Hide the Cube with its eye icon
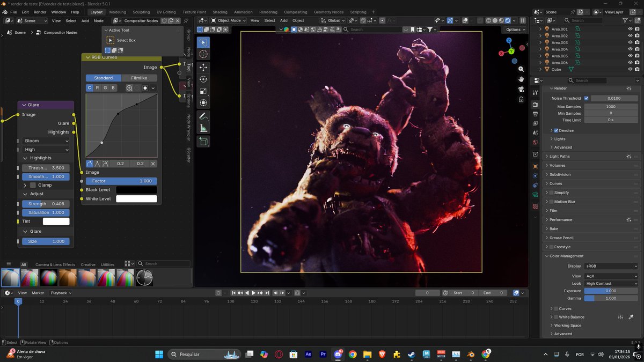Image resolution: width=644 pixels, height=362 pixels. pyautogui.click(x=630, y=69)
